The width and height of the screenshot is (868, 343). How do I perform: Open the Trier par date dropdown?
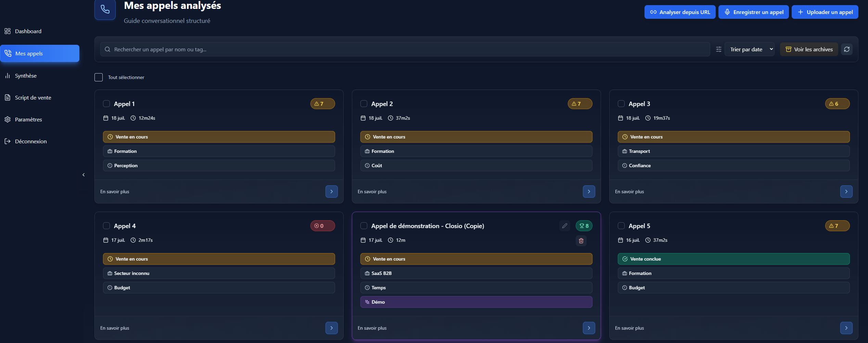[749, 49]
